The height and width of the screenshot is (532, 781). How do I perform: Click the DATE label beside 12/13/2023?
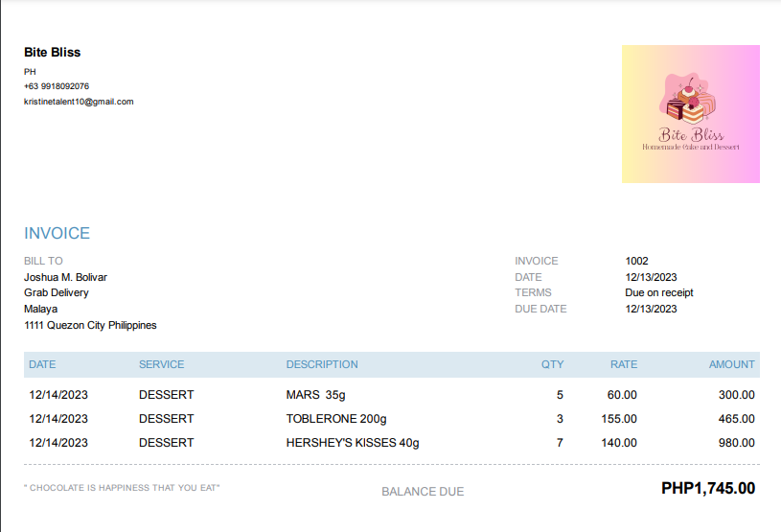(x=528, y=277)
